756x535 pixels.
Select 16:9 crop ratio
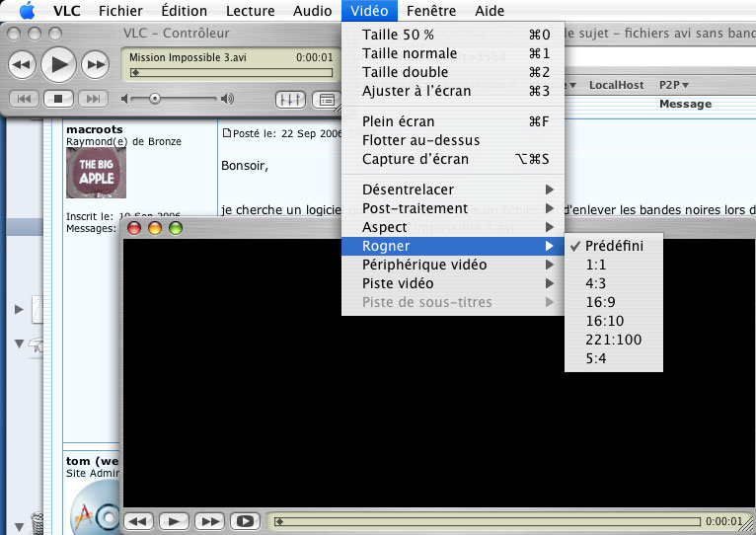tap(614, 302)
